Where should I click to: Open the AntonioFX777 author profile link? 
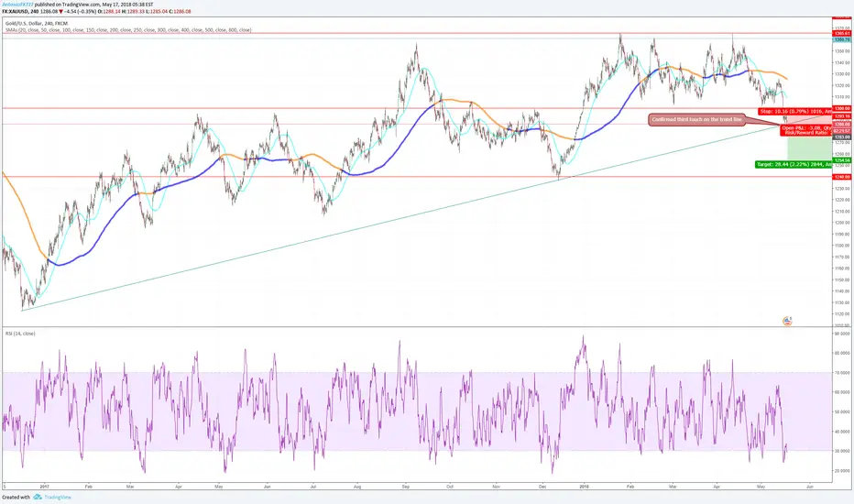pyautogui.click(x=17, y=5)
